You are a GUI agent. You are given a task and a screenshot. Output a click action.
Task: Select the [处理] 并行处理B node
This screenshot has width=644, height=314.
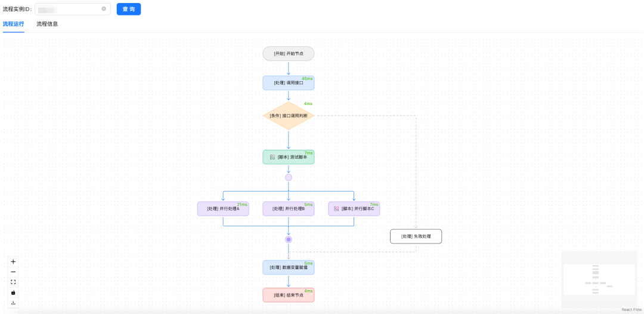point(289,209)
